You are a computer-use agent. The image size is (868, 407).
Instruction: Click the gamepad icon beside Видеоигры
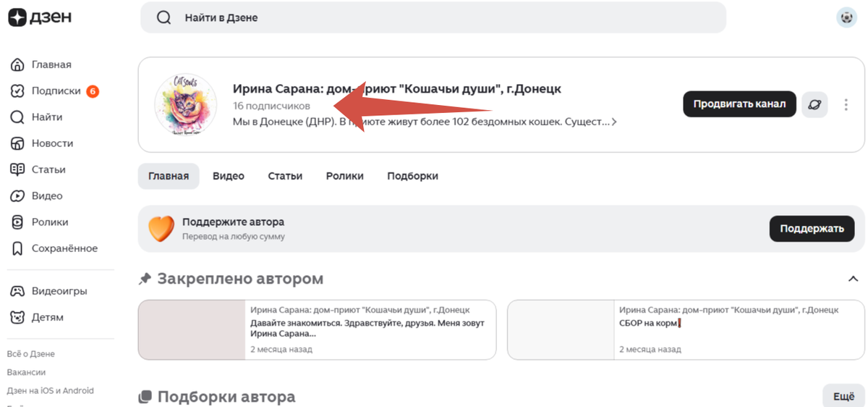click(x=17, y=291)
